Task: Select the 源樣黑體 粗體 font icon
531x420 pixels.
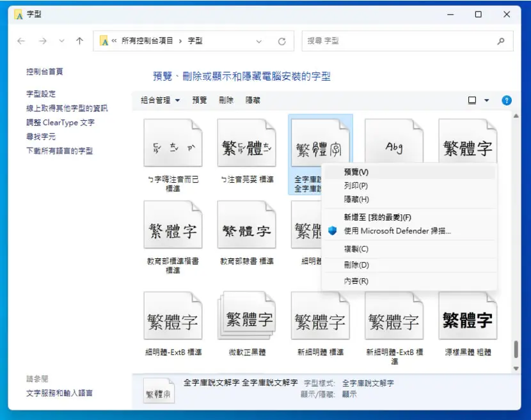Action: coord(468,316)
